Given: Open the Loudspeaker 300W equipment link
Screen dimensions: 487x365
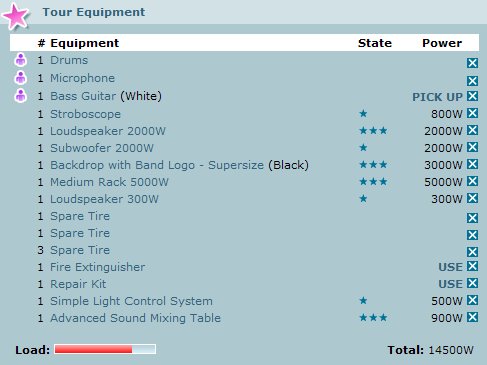Looking at the screenshot, I should (104, 199).
